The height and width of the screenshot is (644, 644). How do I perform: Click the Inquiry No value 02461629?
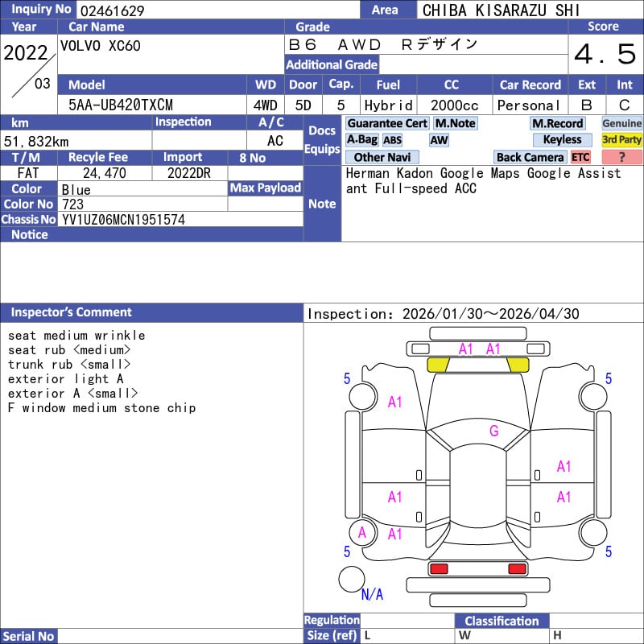[112, 10]
